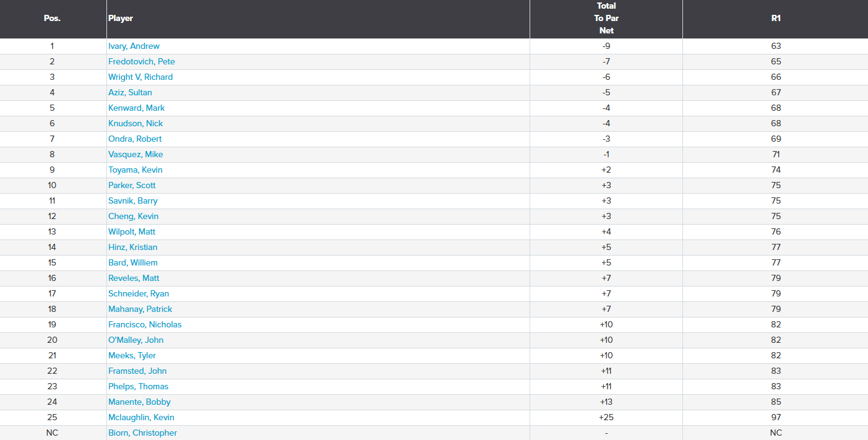This screenshot has width=868, height=440.
Task: Click on Knudson, Nick
Action: [x=135, y=124]
